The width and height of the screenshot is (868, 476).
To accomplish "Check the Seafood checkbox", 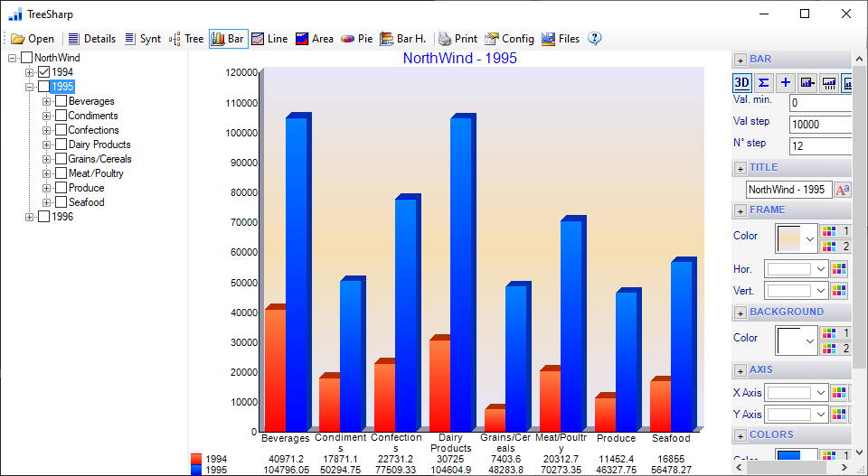I will 61,202.
